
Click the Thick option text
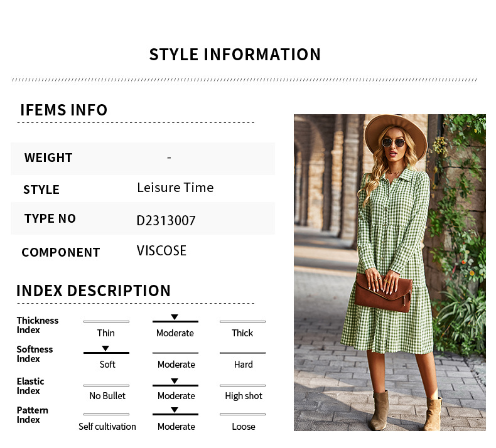242,333
